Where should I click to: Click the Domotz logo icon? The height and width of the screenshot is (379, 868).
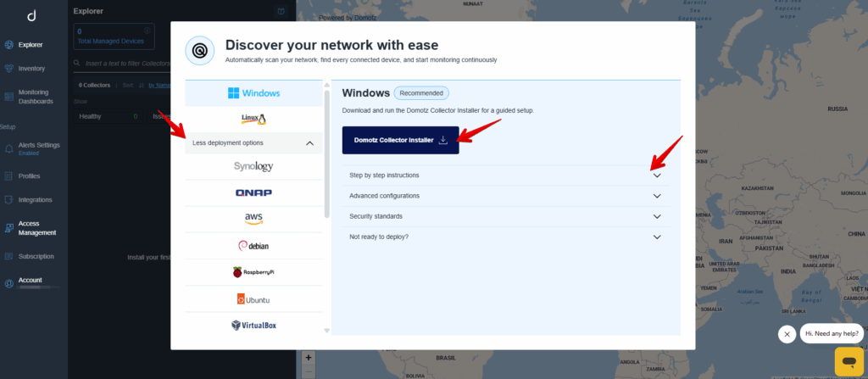click(x=31, y=15)
